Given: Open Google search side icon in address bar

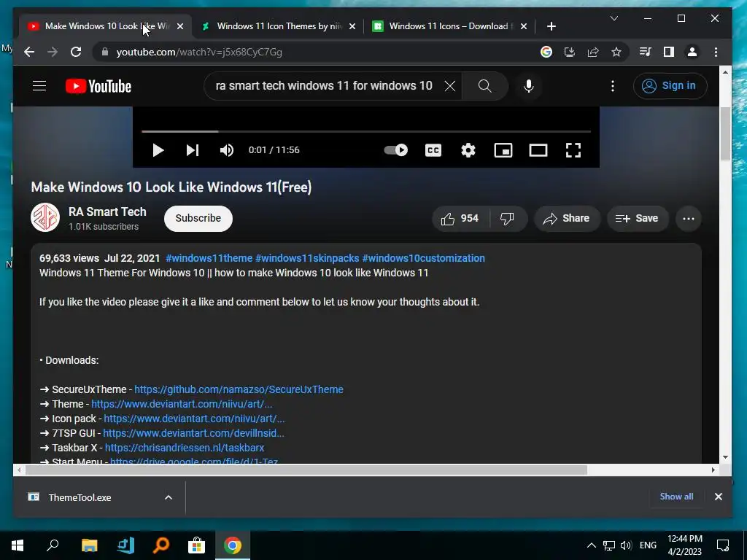Looking at the screenshot, I should point(546,52).
